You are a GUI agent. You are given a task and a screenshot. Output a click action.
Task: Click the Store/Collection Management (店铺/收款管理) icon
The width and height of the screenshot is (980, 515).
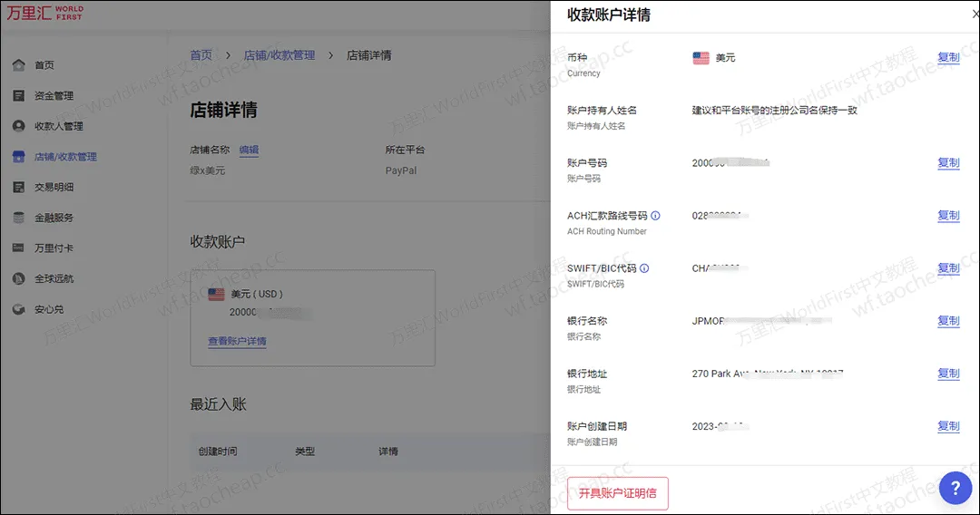point(18,157)
